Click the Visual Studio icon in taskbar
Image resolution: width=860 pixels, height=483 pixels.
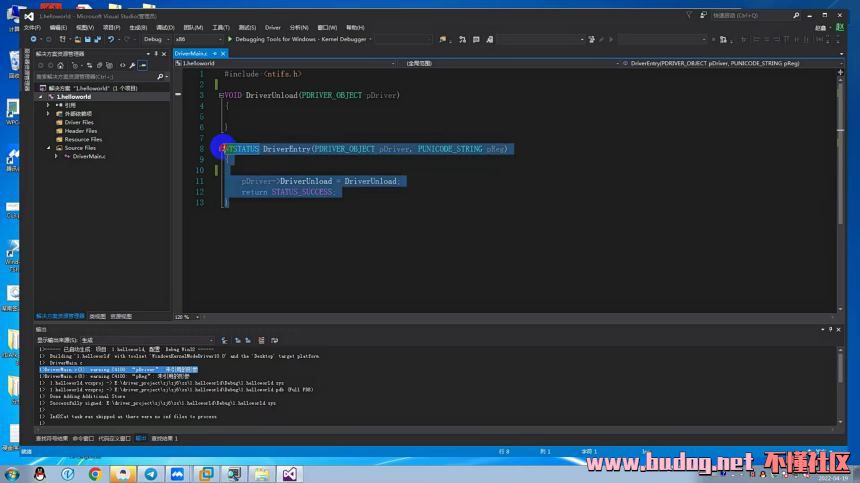click(290, 474)
